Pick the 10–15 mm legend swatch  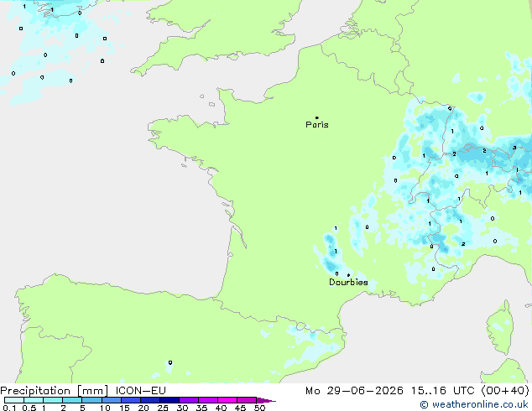click(111, 400)
